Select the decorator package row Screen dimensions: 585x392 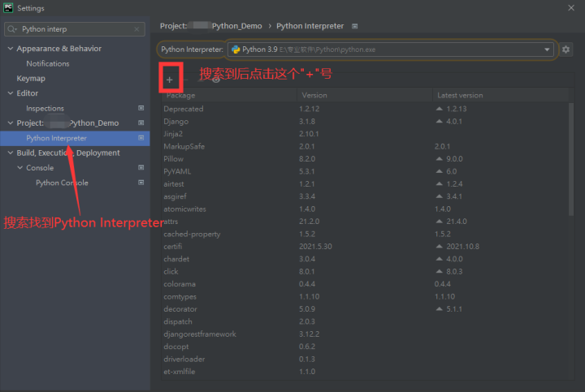(x=365, y=309)
